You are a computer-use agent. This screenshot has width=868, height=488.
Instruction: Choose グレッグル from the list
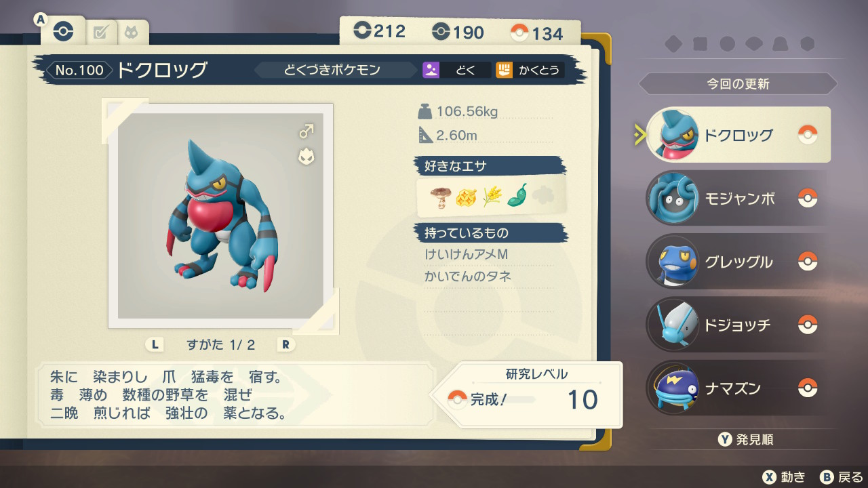pyautogui.click(x=738, y=262)
